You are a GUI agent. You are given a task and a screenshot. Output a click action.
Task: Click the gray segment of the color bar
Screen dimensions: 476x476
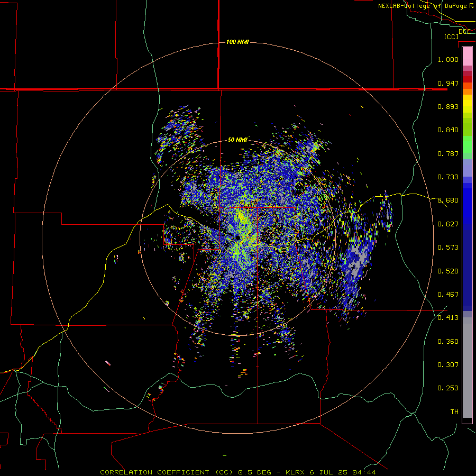pos(467,368)
